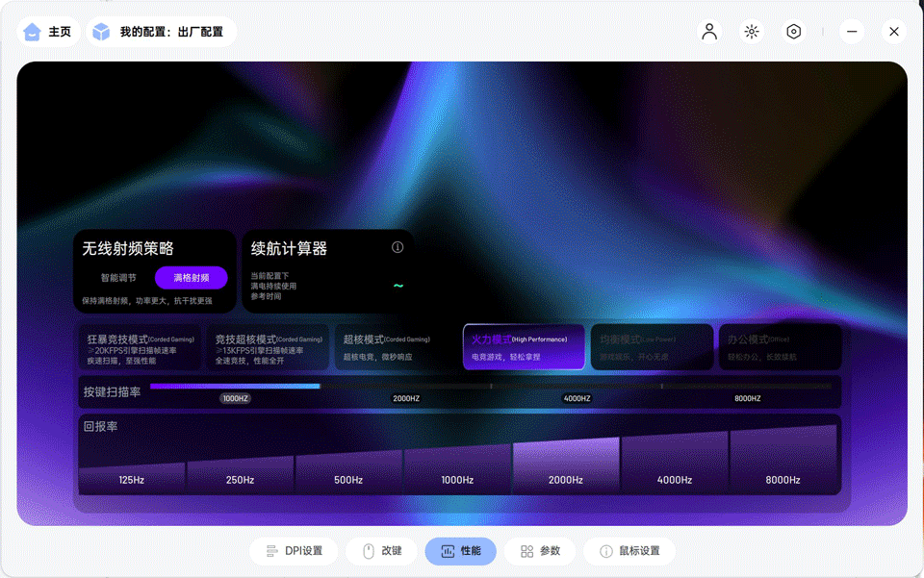Set key scan rate to 4000HZ

click(x=577, y=398)
